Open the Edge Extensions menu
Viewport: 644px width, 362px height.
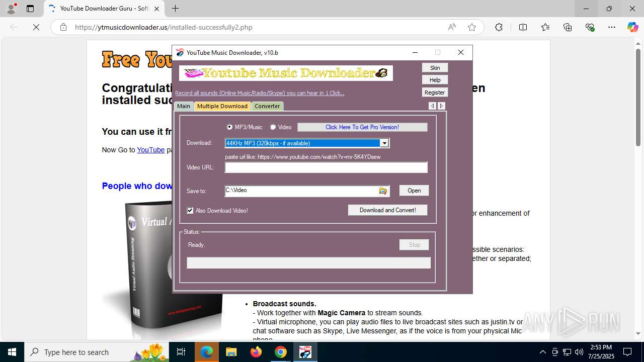pos(499,27)
